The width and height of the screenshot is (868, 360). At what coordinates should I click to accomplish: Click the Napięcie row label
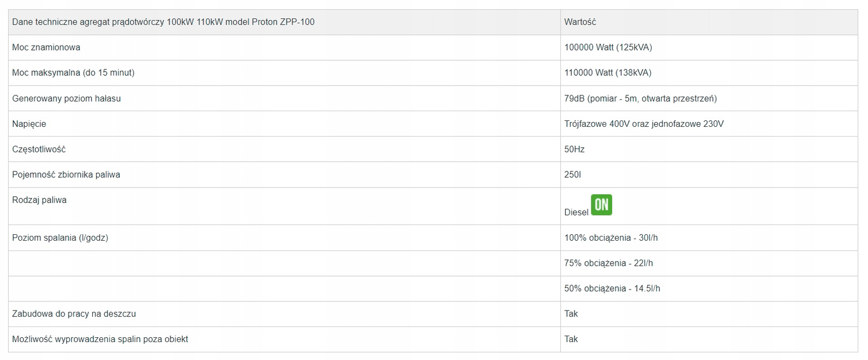(29, 124)
